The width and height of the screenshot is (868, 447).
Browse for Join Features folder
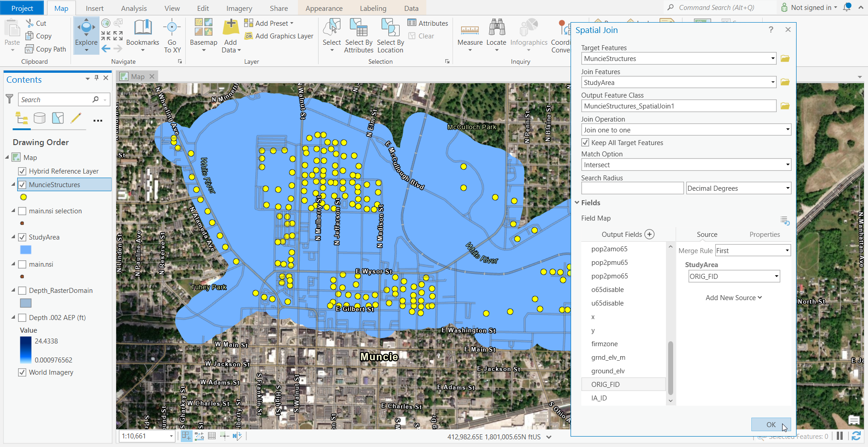tap(785, 82)
